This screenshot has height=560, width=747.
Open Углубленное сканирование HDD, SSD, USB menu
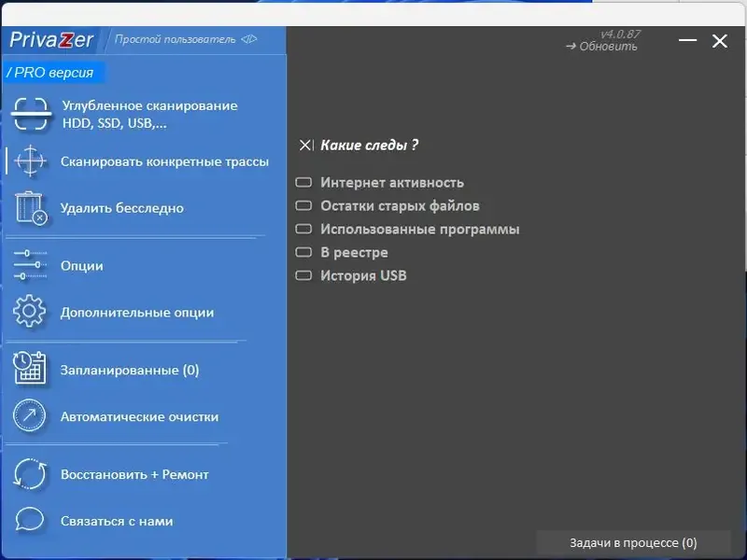[x=149, y=114]
